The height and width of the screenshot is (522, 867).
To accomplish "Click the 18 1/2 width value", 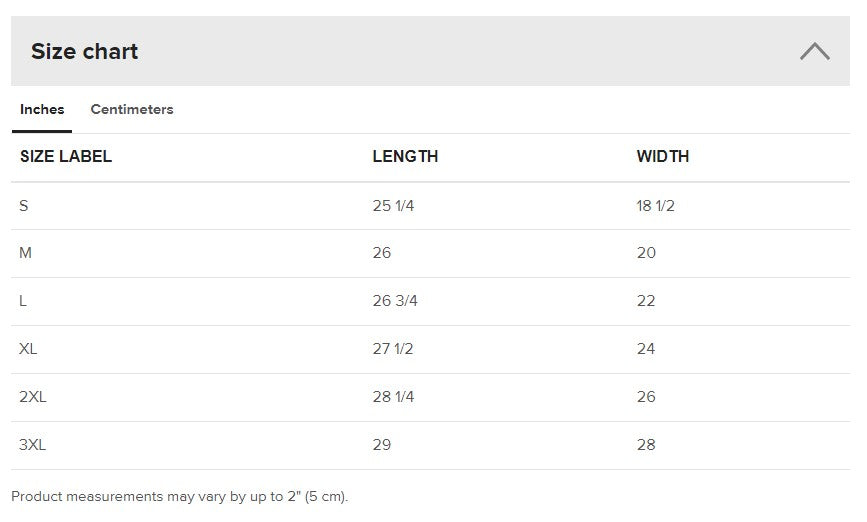I will 656,205.
